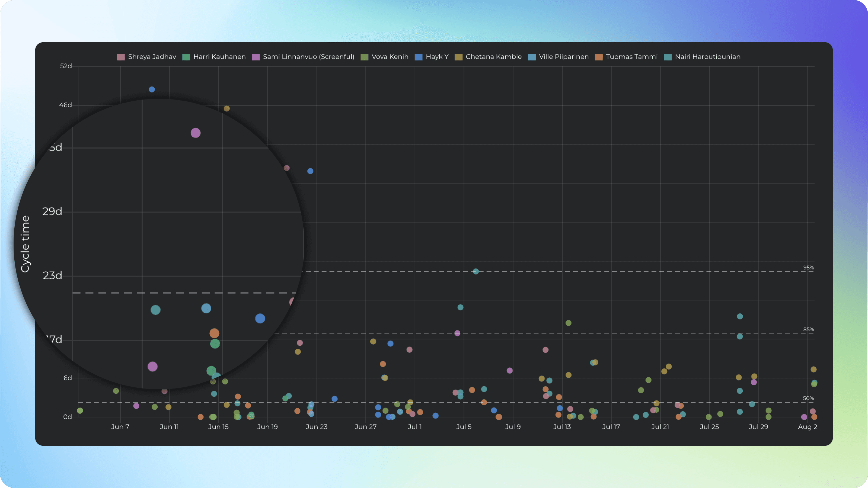Click the 95% percentile label

pos(808,268)
